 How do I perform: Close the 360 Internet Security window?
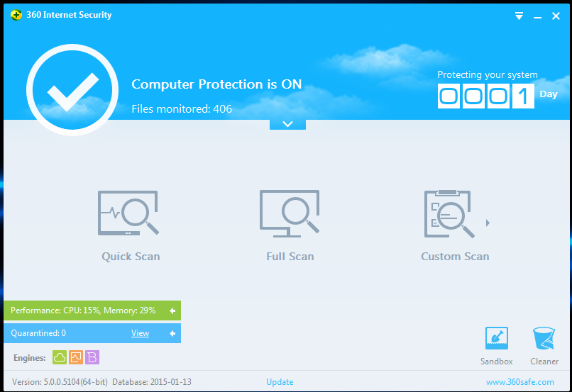[556, 16]
